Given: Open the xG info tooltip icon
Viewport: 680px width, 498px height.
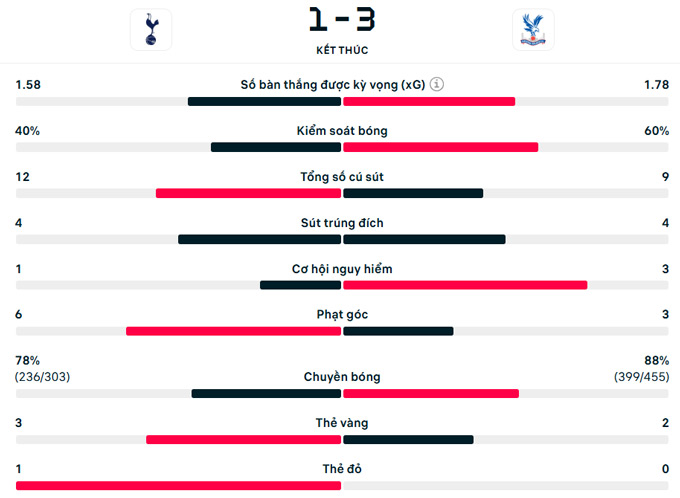Looking at the screenshot, I should 437,85.
